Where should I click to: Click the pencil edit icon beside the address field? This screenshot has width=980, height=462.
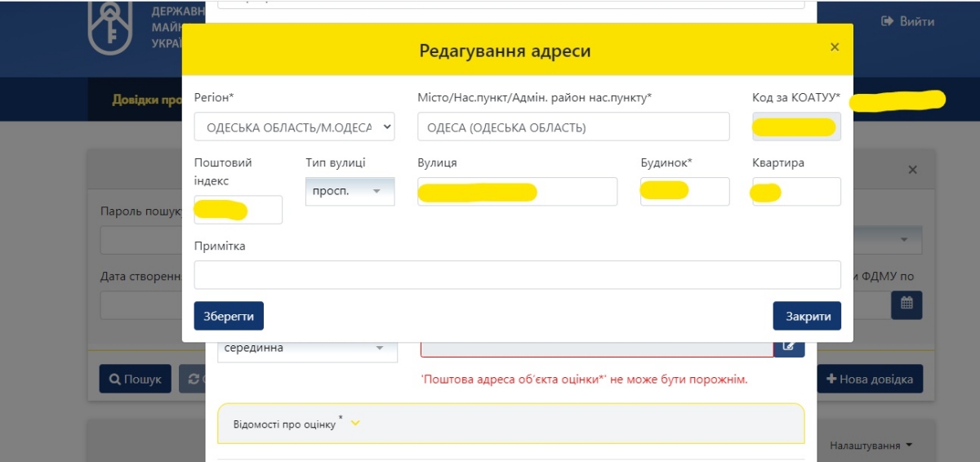coord(789,344)
